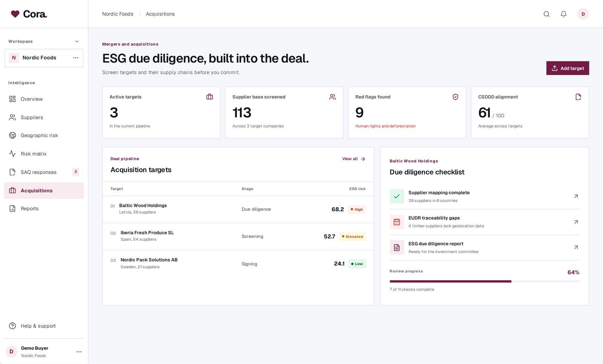Click document icon for ESG due diligence report
603x364 pixels.
pos(397,248)
